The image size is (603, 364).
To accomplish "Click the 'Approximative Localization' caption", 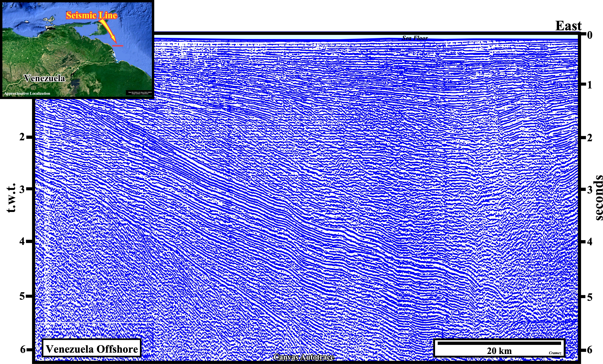I will pos(27,93).
